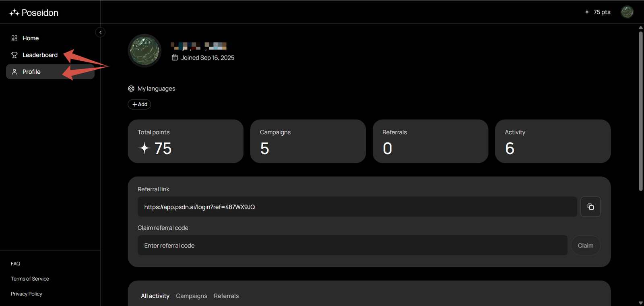The height and width of the screenshot is (306, 644).
Task: Click the scroll down arrow
Action: (x=640, y=303)
